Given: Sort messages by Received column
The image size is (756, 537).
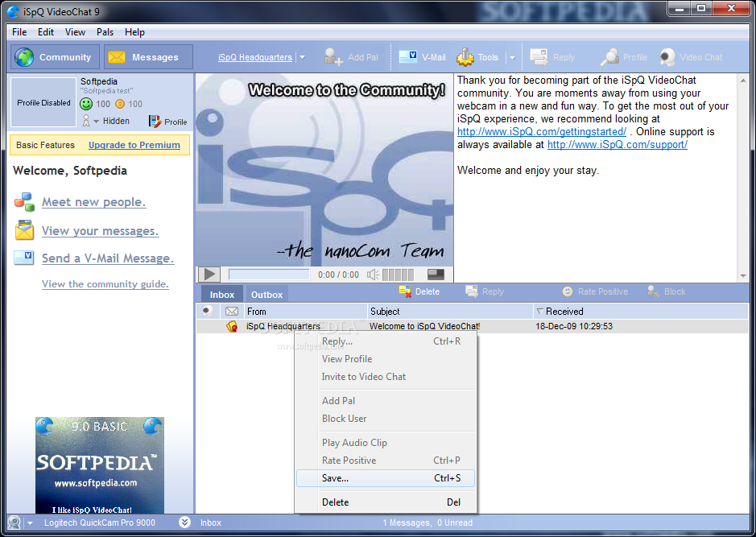Looking at the screenshot, I should click(640, 311).
